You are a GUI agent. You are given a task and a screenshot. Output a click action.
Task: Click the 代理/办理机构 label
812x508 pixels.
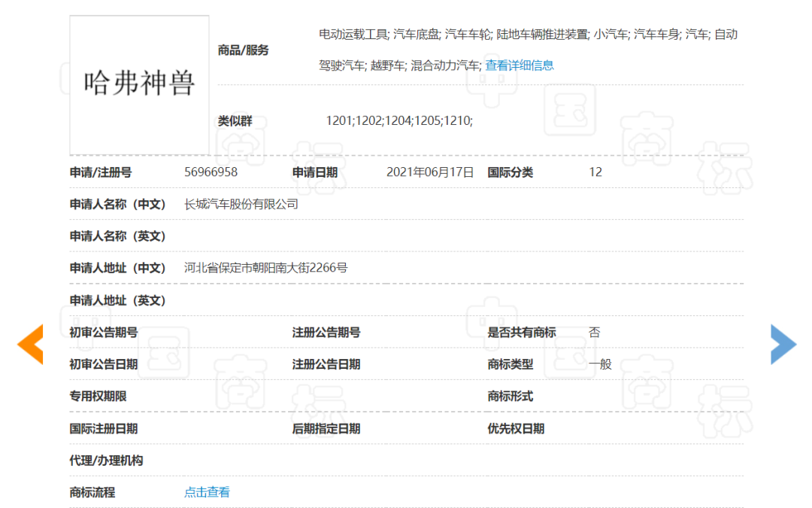pos(106,461)
